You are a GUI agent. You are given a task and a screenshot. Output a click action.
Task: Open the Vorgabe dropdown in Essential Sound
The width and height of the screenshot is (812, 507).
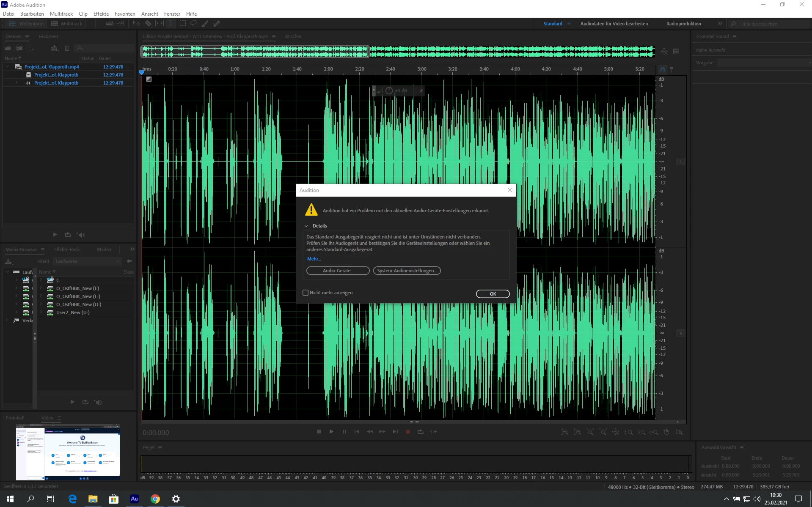764,63
